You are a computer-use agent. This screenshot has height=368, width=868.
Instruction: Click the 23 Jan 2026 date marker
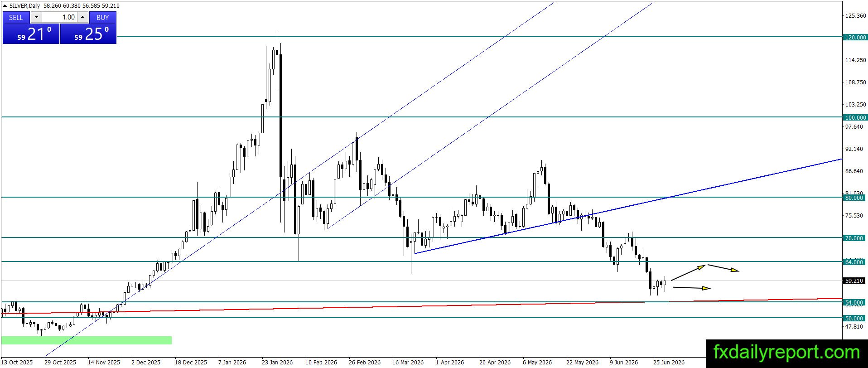tap(277, 362)
